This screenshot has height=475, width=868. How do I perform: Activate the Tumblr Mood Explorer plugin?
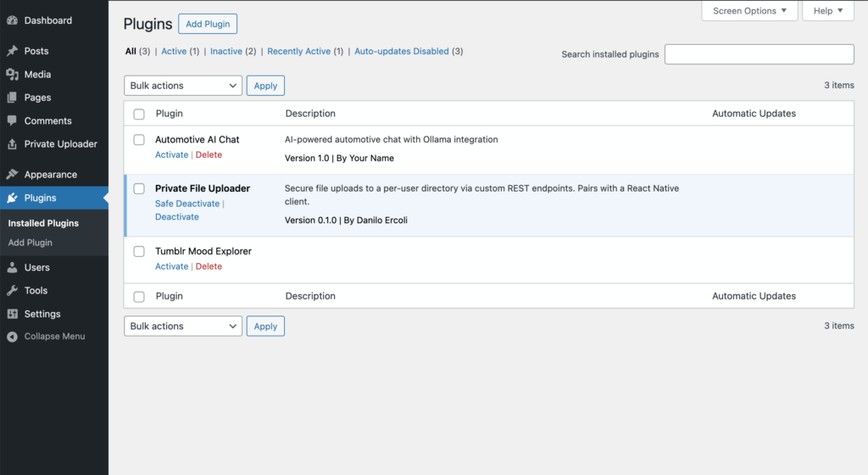click(x=171, y=266)
